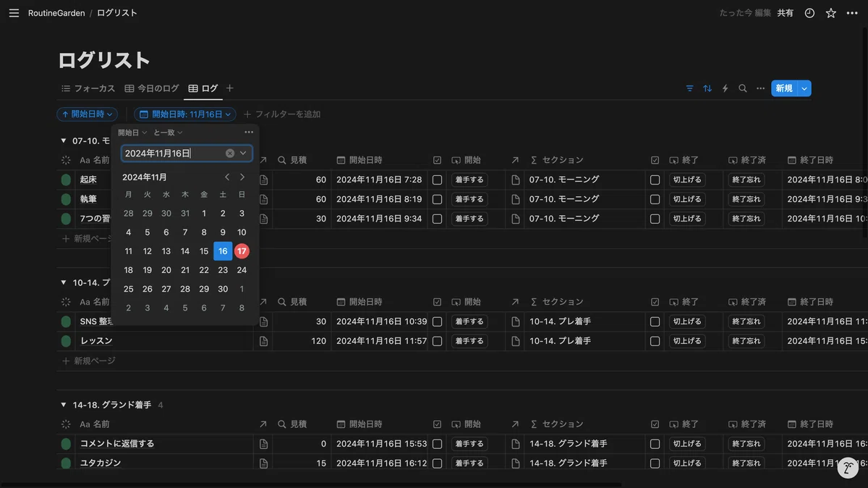
Task: Click the horizontal scrollbar at the bottom
Action: click(311, 485)
